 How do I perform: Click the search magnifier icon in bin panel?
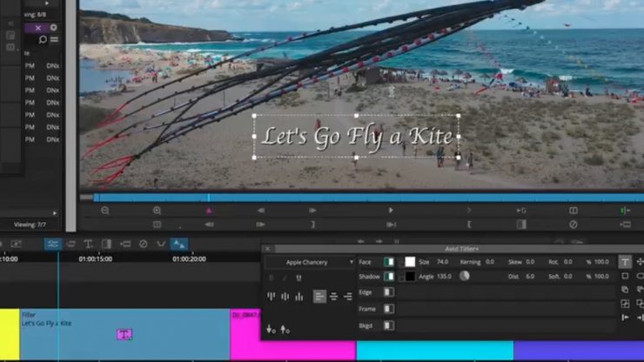(x=43, y=40)
